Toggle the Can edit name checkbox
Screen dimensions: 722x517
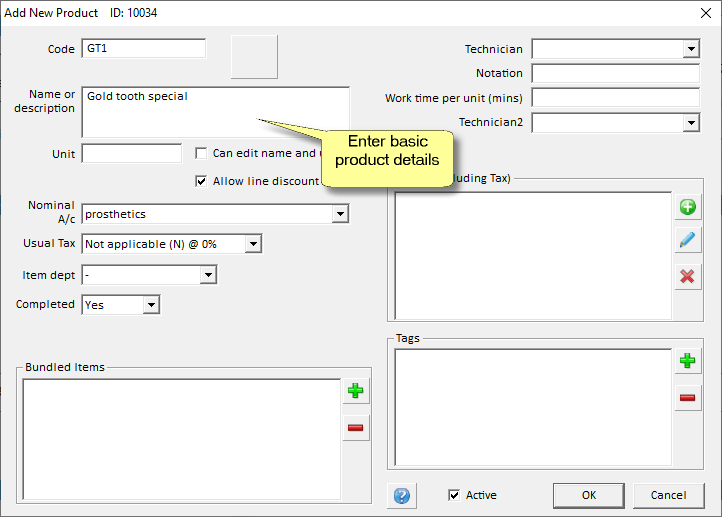coord(201,153)
